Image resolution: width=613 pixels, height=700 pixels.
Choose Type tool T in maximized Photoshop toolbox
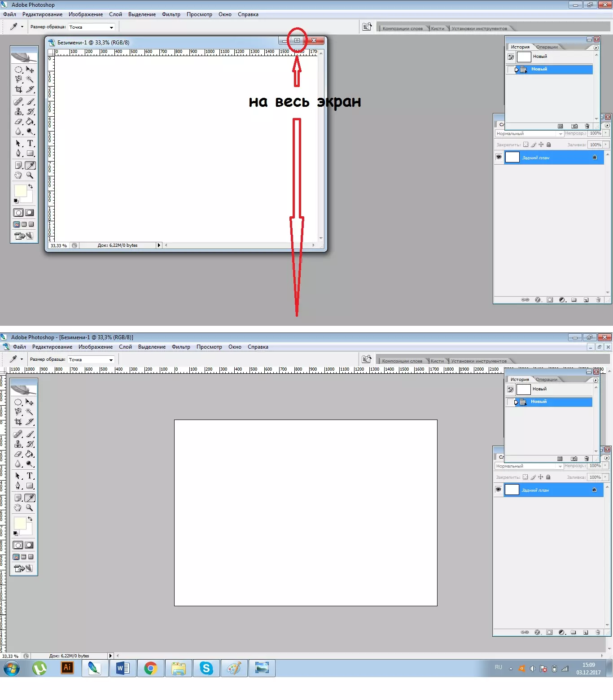(30, 476)
